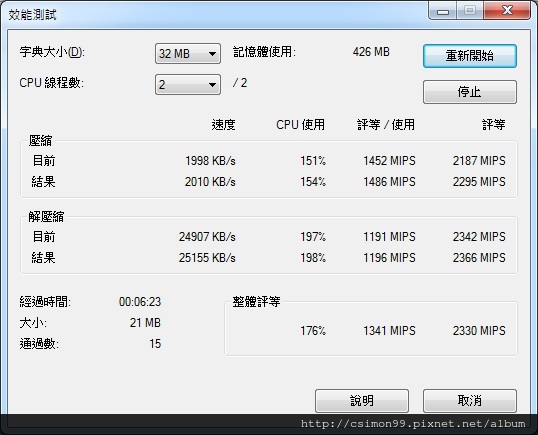The width and height of the screenshot is (538, 435).
Task: Click the 說明 help button
Action: (362, 401)
